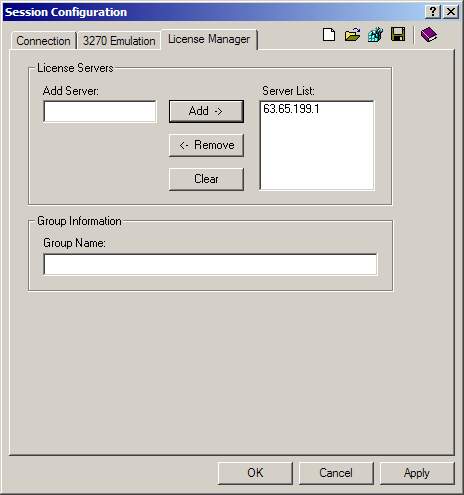Cancel the session configuration dialog

pos(336,473)
